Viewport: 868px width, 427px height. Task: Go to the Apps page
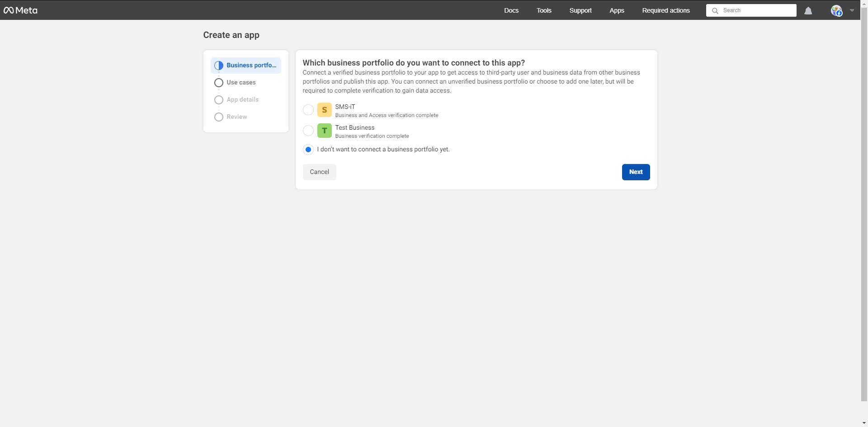(617, 10)
